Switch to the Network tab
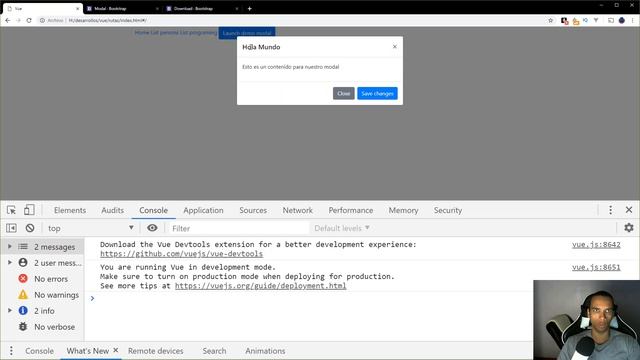The image size is (640, 360). pos(298,210)
